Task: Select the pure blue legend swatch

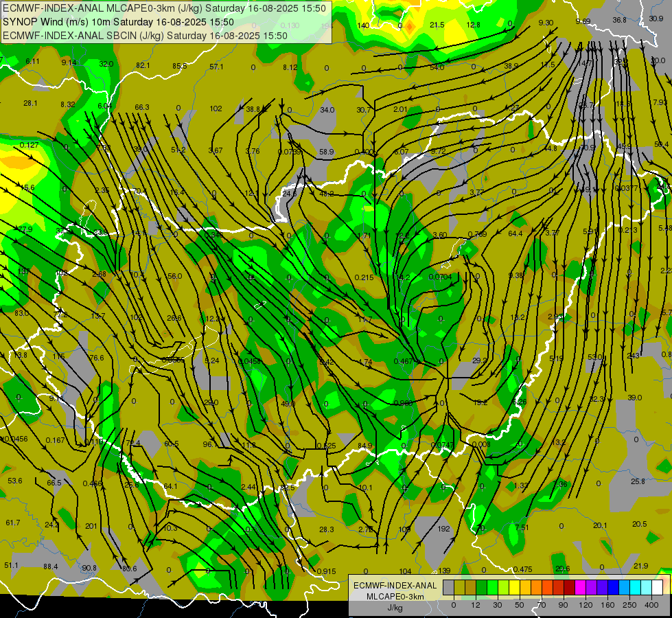Action: tap(613, 587)
